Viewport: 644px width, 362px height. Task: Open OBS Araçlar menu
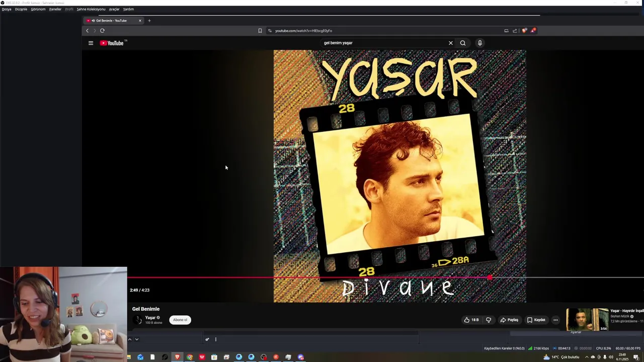coord(114,9)
